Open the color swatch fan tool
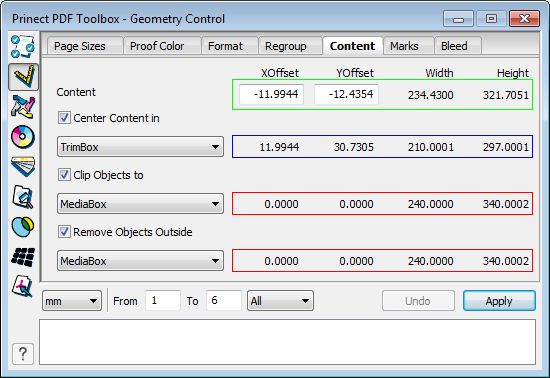 [23, 166]
